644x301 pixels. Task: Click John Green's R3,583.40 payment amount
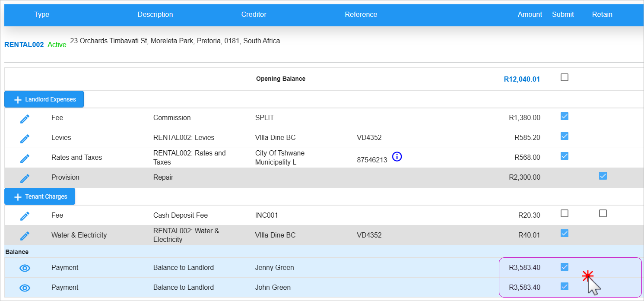(x=525, y=288)
